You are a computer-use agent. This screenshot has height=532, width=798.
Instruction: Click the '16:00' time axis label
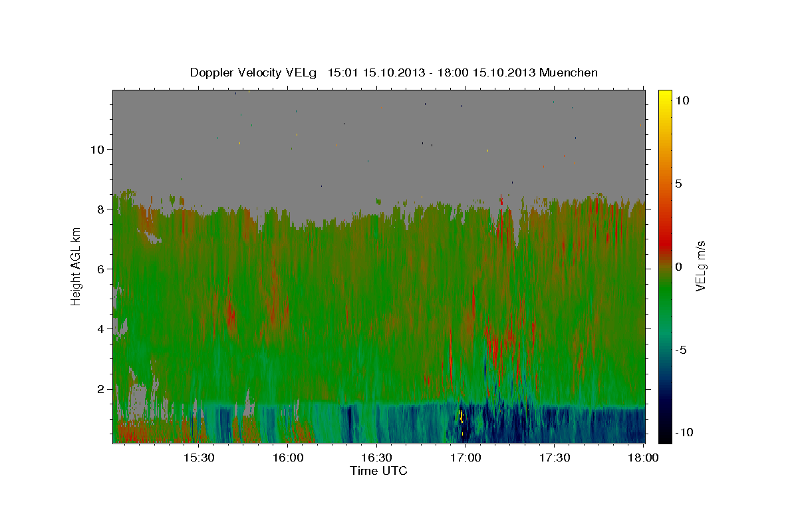(x=288, y=458)
